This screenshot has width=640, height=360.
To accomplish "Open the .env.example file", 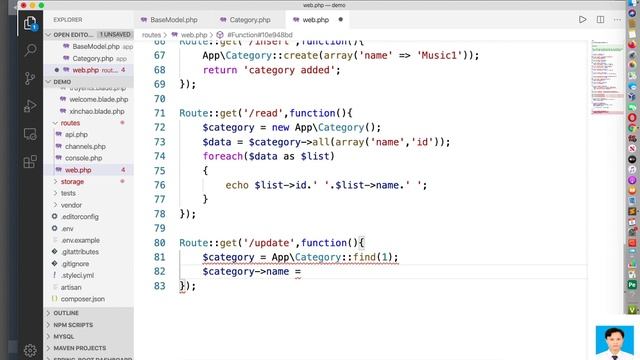I will (x=89, y=240).
